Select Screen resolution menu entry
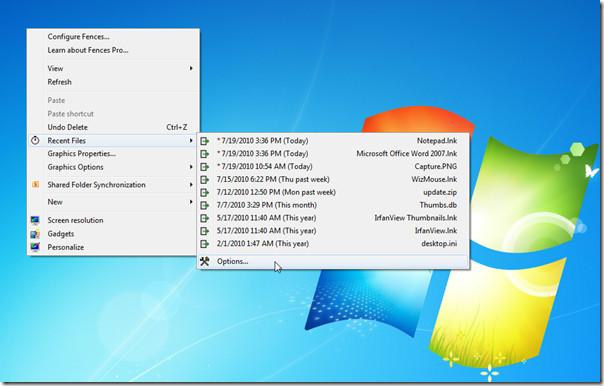The height and width of the screenshot is (386, 604). [113, 220]
